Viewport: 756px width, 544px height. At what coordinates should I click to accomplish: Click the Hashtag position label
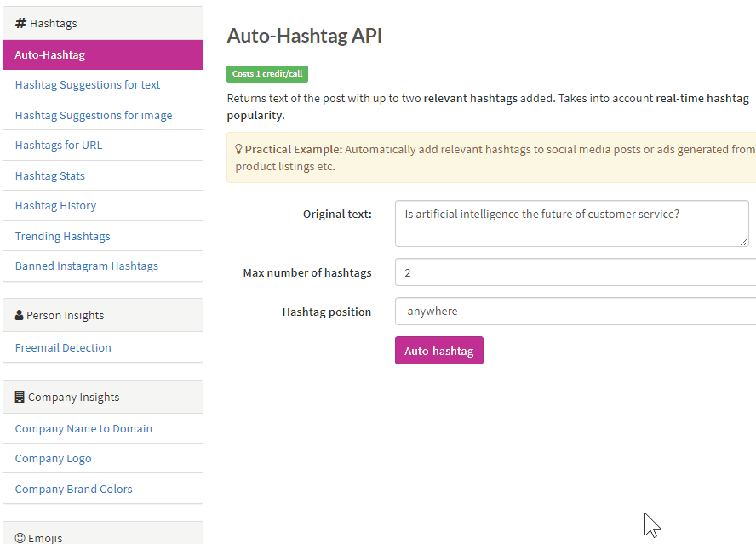(x=326, y=312)
